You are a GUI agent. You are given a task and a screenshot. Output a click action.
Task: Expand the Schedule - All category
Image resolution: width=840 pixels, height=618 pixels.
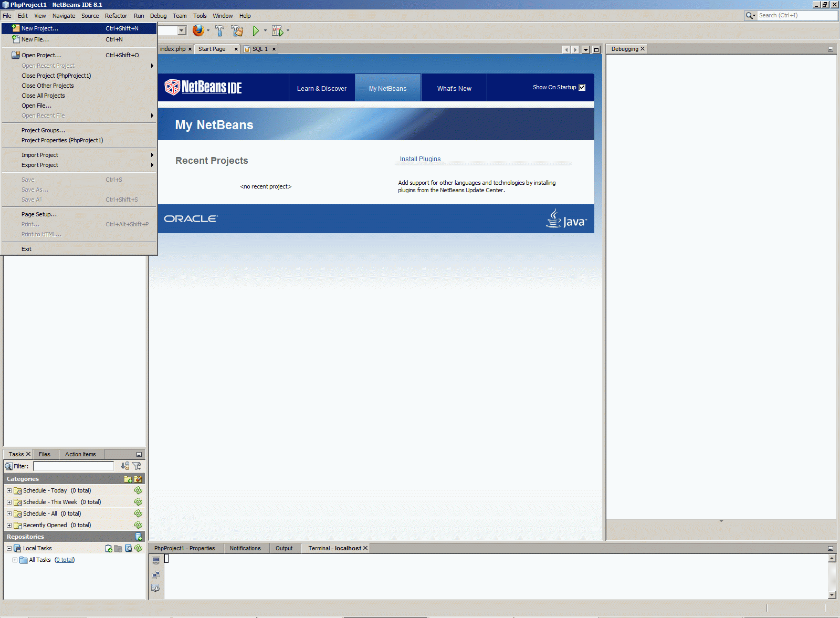[x=9, y=514]
